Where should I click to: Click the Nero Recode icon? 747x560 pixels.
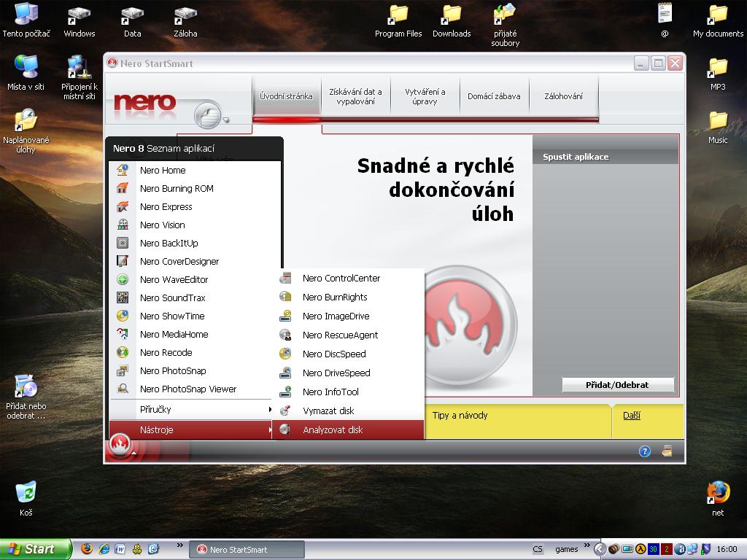tap(123, 352)
